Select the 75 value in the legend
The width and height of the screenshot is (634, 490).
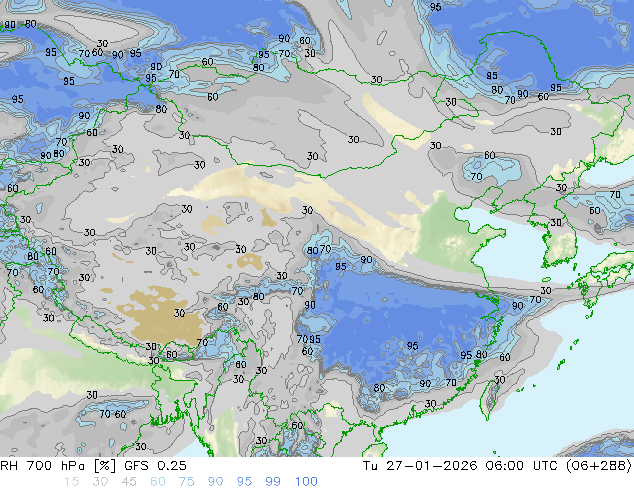click(x=186, y=482)
